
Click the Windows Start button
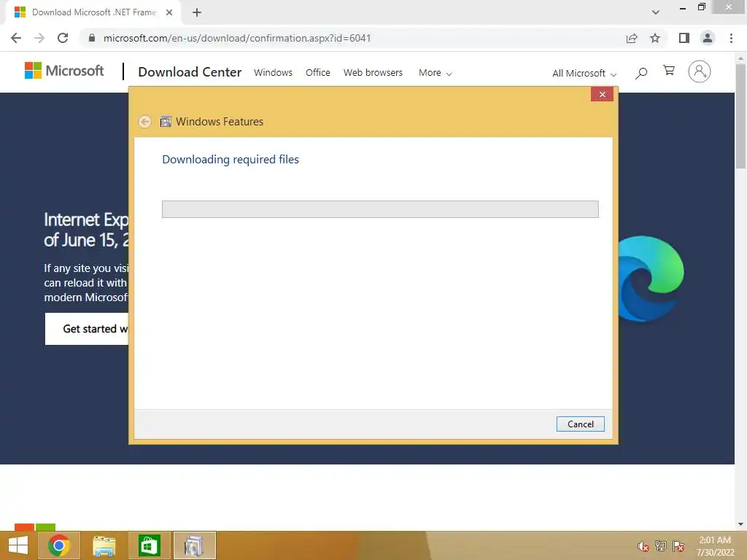(18, 545)
